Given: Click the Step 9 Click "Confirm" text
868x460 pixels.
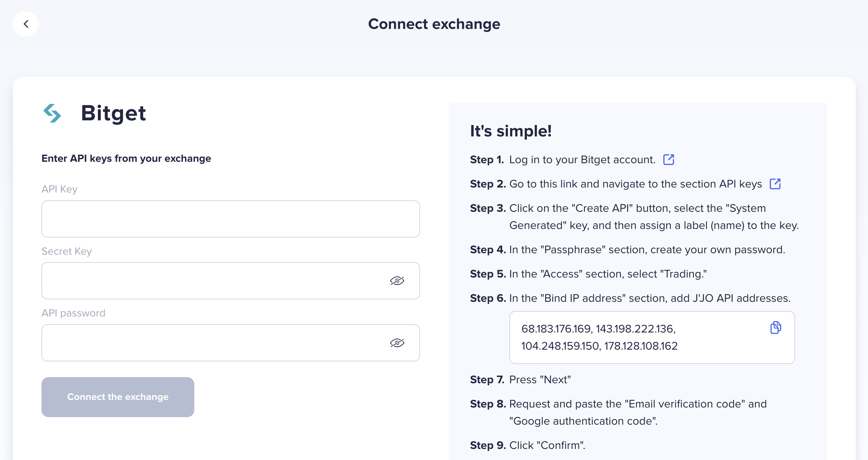Looking at the screenshot, I should (x=547, y=445).
